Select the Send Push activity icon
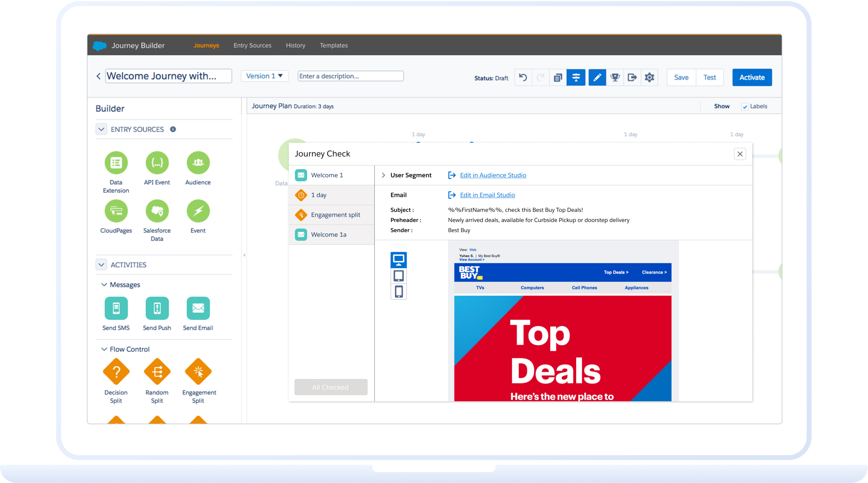 point(157,308)
